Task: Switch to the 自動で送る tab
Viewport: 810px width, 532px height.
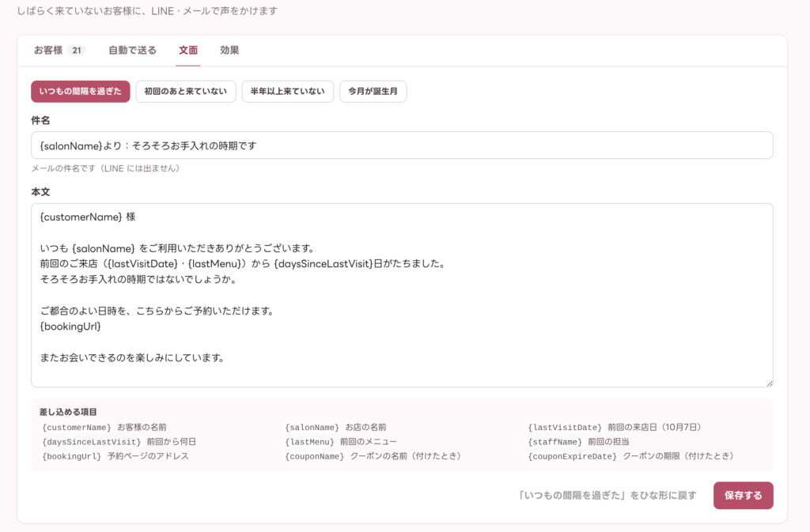Action: tap(132, 50)
